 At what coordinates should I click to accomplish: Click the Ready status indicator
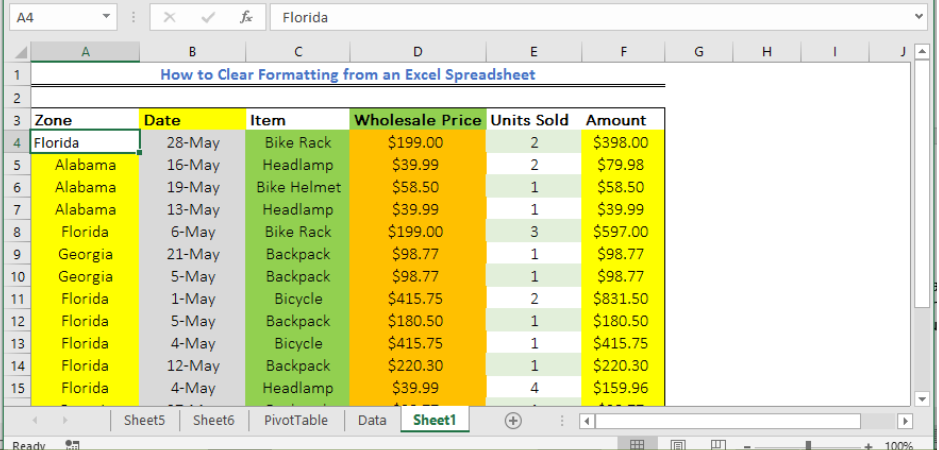(x=29, y=445)
